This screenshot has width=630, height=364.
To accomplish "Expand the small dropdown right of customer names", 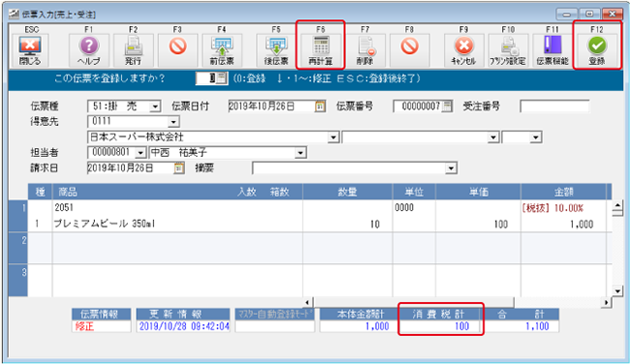I will [x=536, y=137].
